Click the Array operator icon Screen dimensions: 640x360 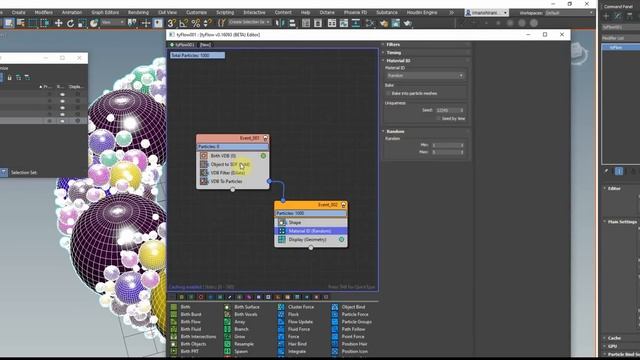(x=227, y=322)
